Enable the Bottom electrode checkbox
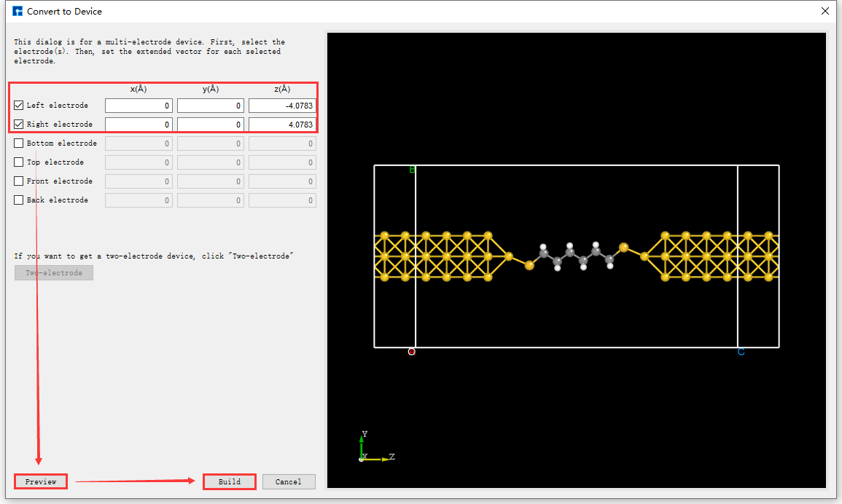 (18, 143)
